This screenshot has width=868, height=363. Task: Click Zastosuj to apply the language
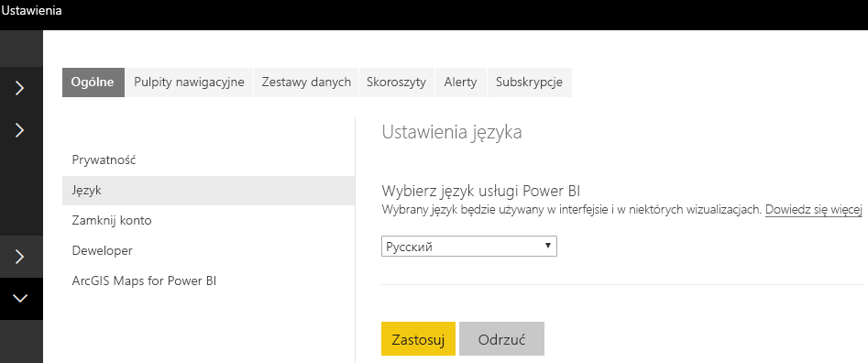click(x=418, y=338)
